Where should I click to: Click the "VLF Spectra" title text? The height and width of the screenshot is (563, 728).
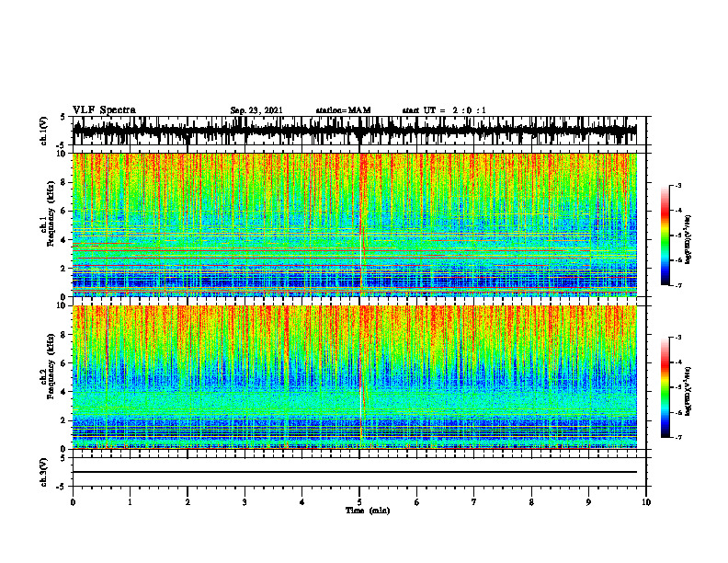pos(104,110)
